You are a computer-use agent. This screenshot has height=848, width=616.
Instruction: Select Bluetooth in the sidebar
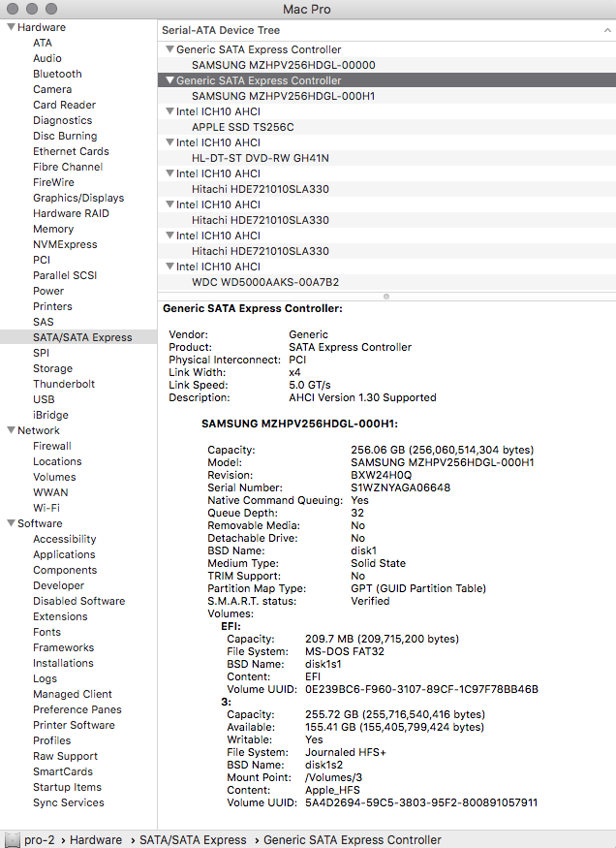click(x=57, y=74)
